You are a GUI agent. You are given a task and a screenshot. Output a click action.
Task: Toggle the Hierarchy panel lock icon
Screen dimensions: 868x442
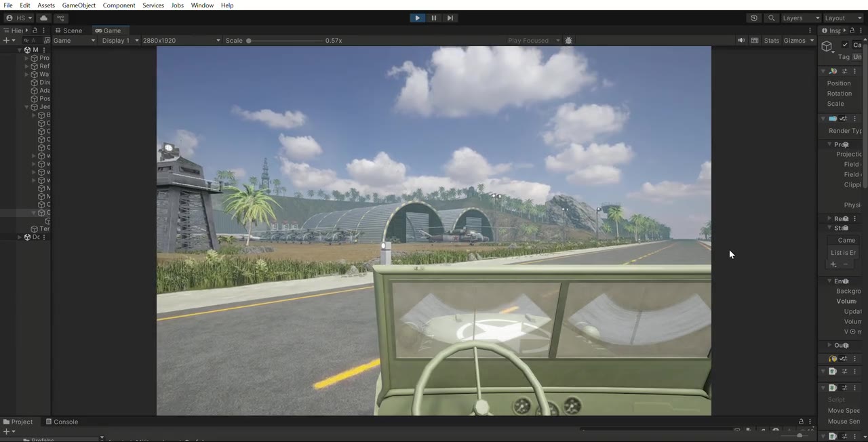click(x=35, y=31)
